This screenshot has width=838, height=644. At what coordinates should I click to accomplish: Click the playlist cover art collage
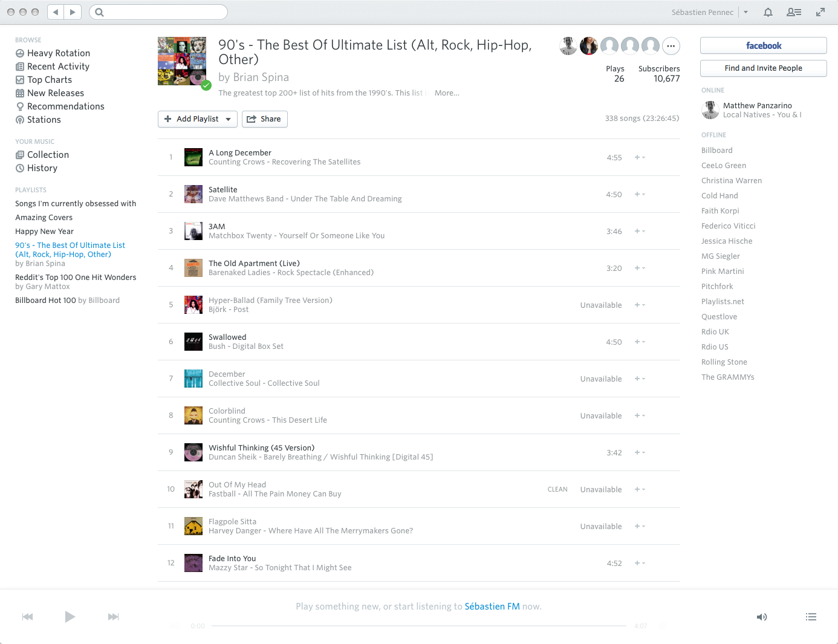[182, 61]
